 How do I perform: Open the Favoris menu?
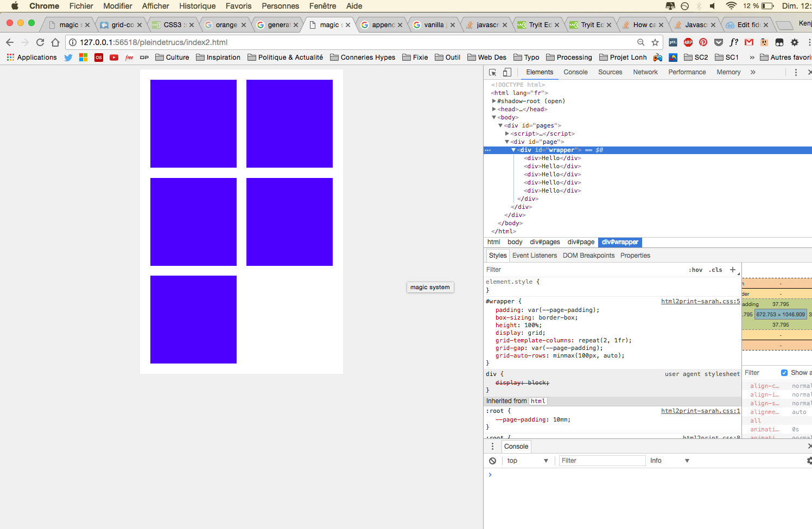pos(239,6)
